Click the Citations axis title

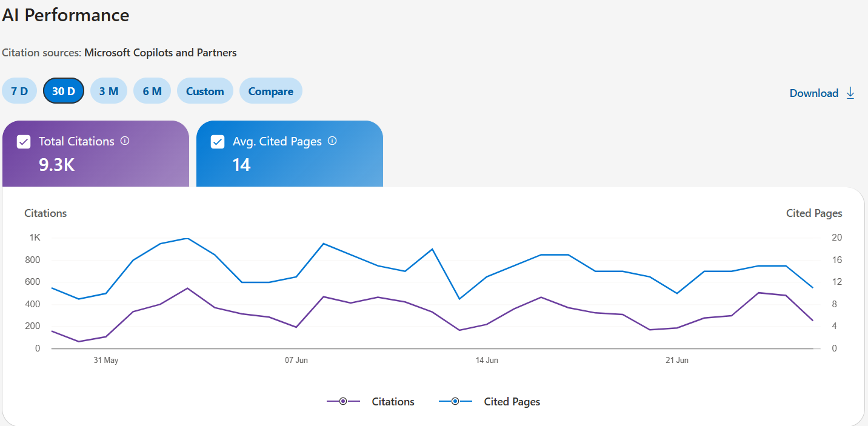click(x=45, y=213)
